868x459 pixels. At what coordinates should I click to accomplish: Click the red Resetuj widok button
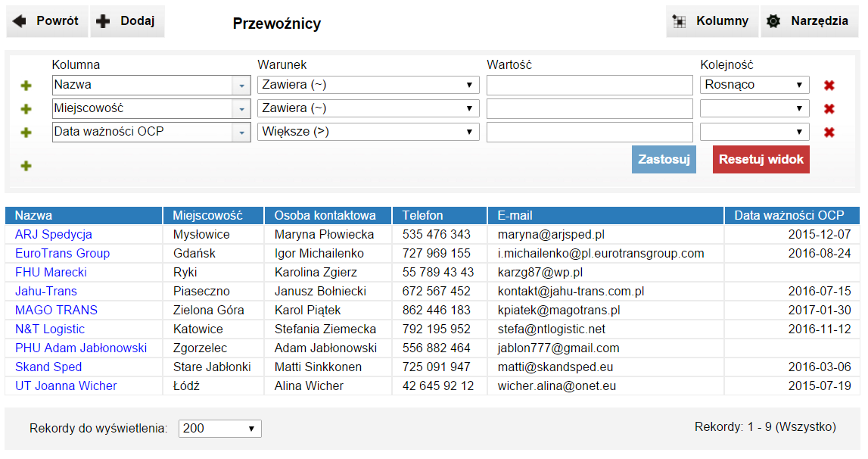761,160
